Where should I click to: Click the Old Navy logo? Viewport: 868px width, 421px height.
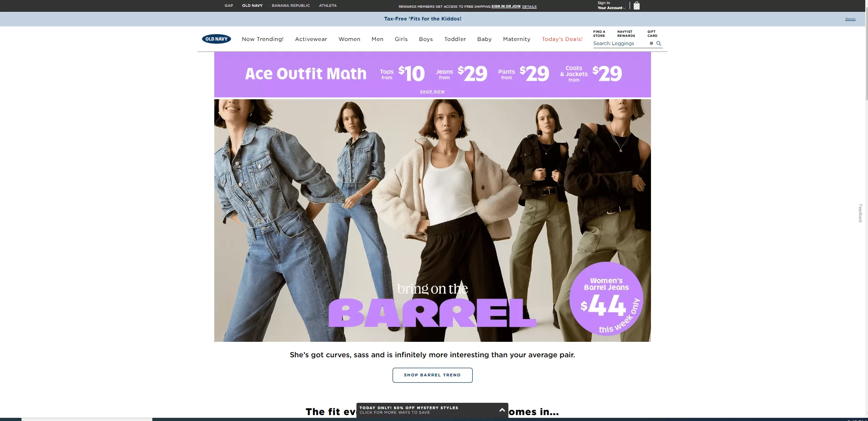217,39
